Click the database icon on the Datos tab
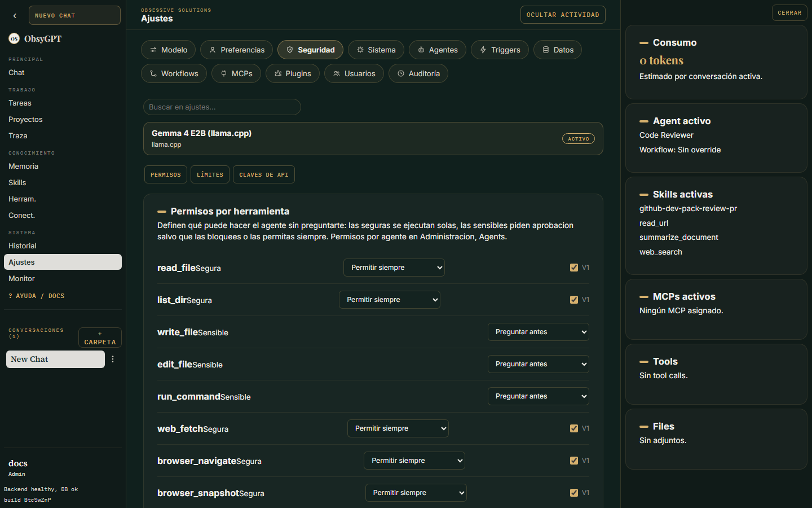 click(x=546, y=50)
